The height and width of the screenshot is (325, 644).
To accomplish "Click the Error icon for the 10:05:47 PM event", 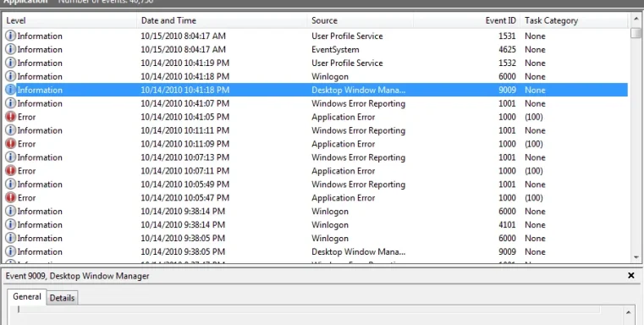I will click(x=11, y=198).
